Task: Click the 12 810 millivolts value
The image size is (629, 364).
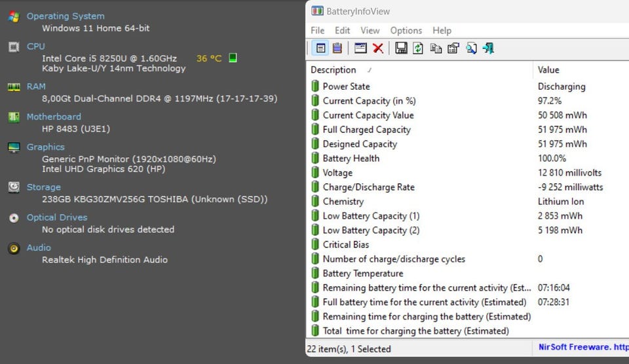Action: pyautogui.click(x=569, y=172)
